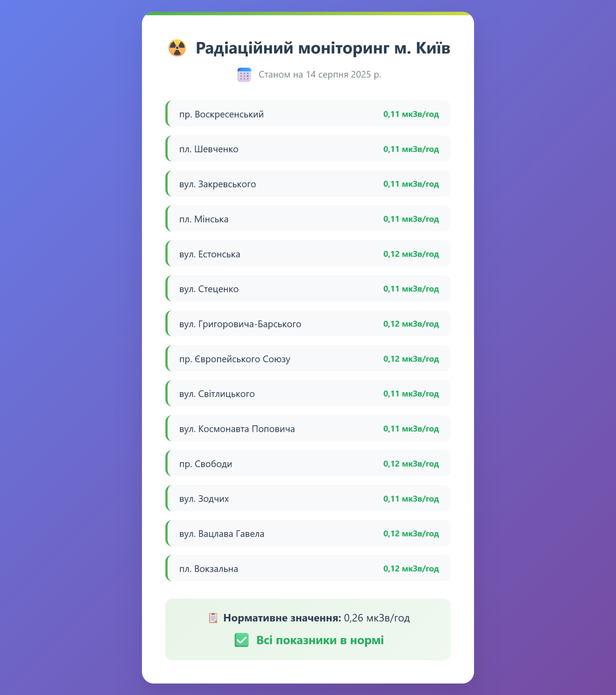Select the пр. Воскресенський row

pos(308,114)
